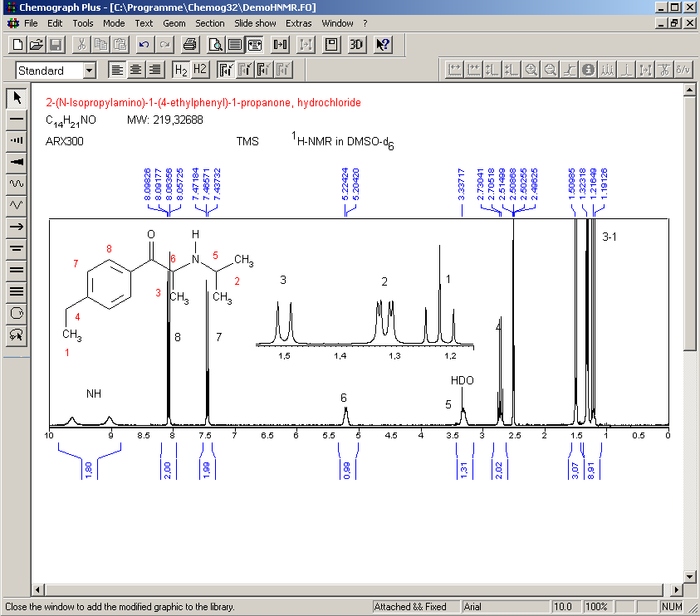Select the double bond tool
The image size is (700, 616).
pos(17,270)
